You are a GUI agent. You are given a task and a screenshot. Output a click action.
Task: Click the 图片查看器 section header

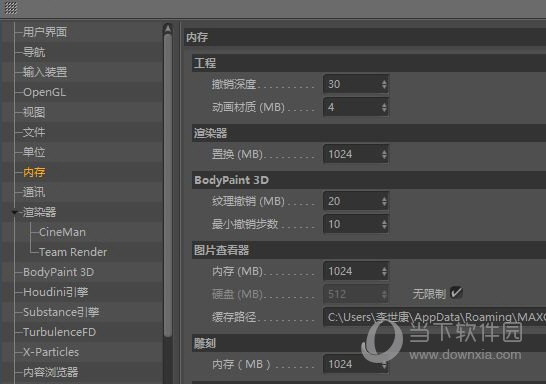pyautogui.click(x=369, y=250)
